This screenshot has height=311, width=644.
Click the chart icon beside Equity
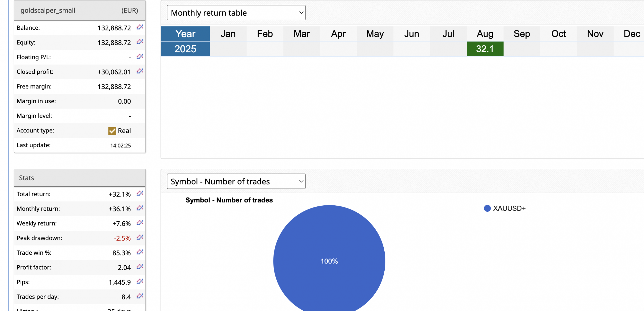coord(140,42)
